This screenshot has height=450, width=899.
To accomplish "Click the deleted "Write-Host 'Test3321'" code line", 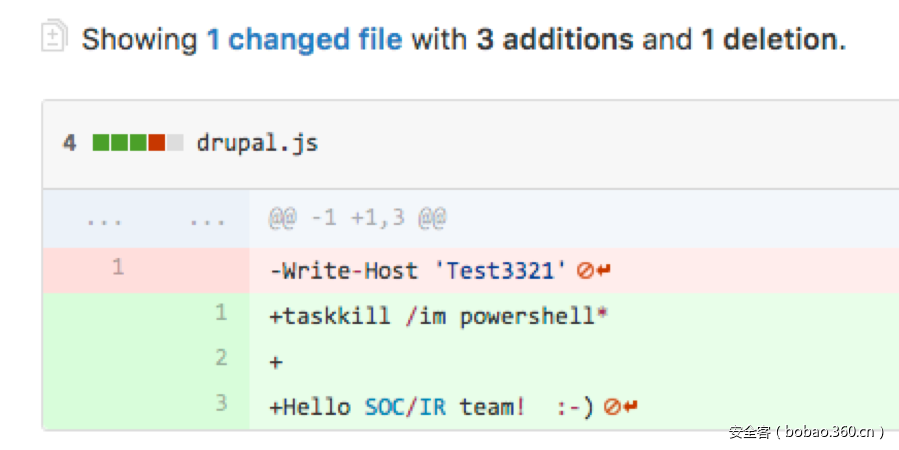I will point(418,270).
